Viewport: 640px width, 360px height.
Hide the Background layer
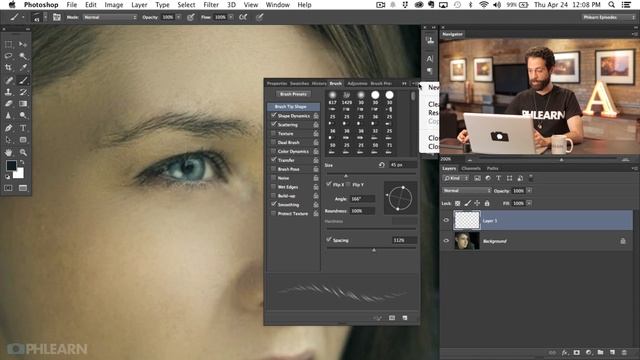point(446,241)
